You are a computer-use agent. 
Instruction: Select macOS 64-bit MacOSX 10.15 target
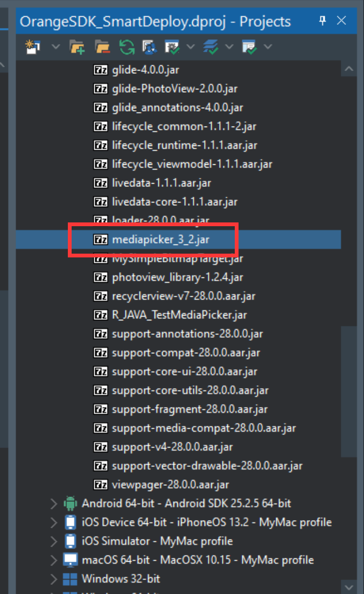pos(198,560)
